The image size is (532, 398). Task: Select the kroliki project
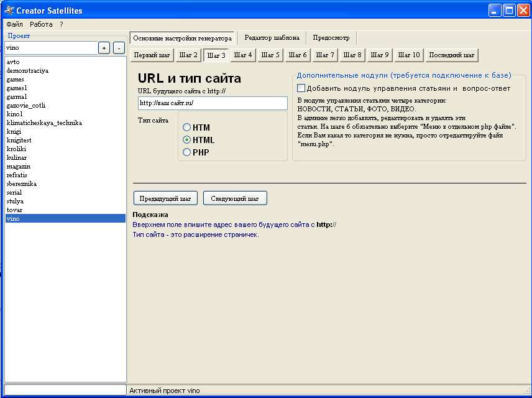(65, 149)
